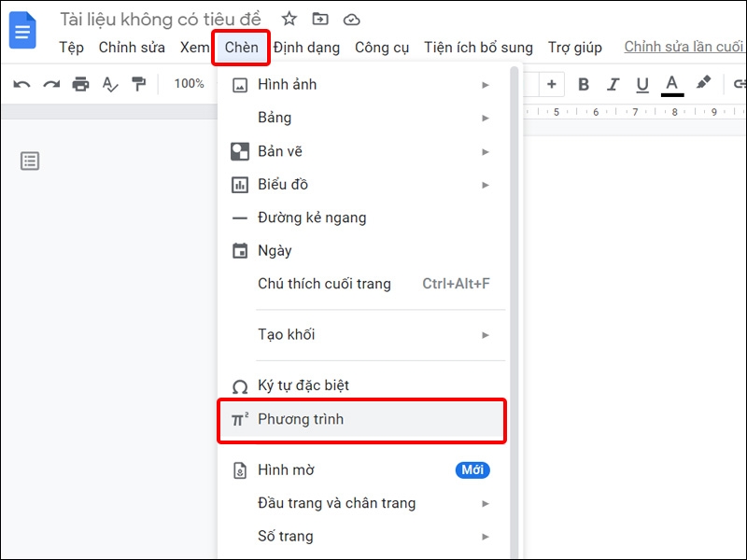747x560 pixels.
Task: Expand the Biểu đồ submenu
Action: 361,184
